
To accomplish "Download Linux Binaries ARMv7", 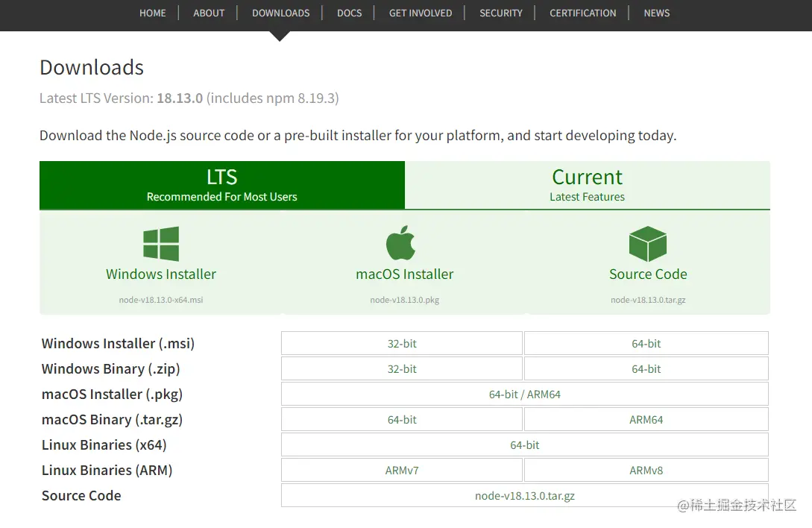I will point(402,471).
